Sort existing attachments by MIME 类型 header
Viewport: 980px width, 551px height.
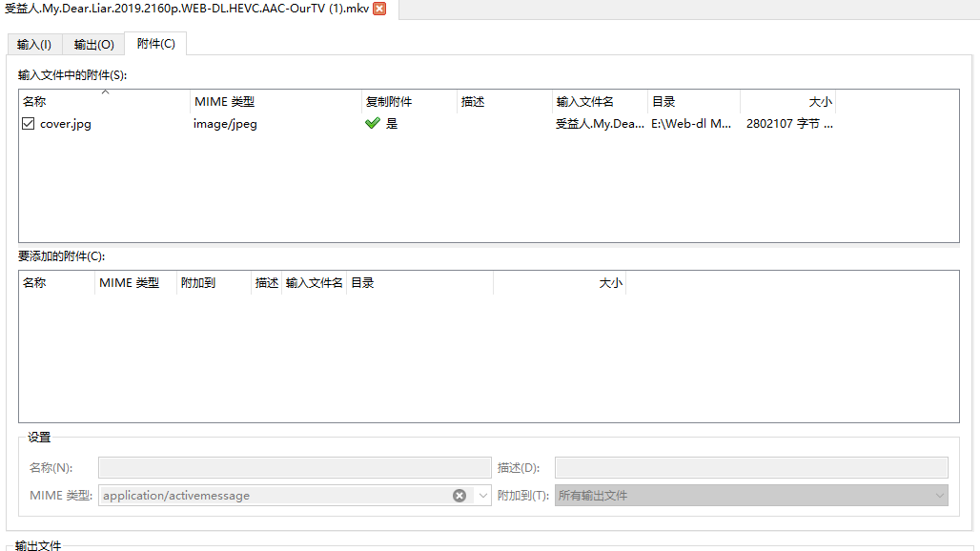(x=276, y=102)
